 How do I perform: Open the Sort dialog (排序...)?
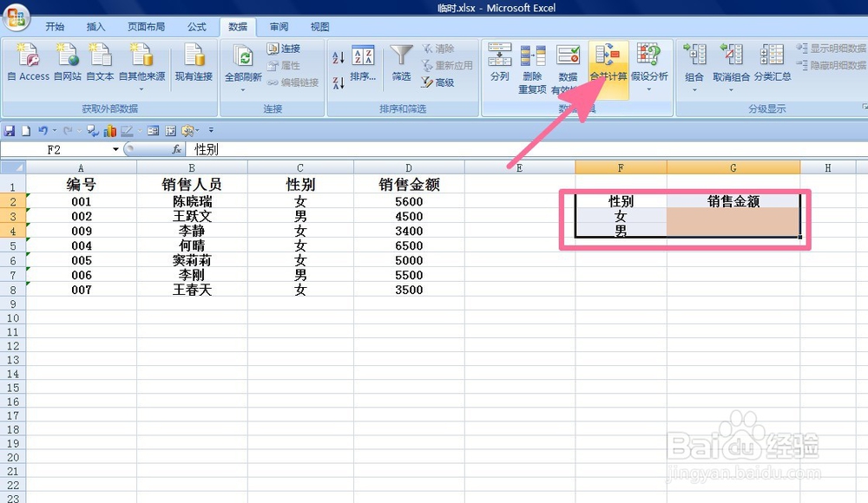tap(363, 62)
